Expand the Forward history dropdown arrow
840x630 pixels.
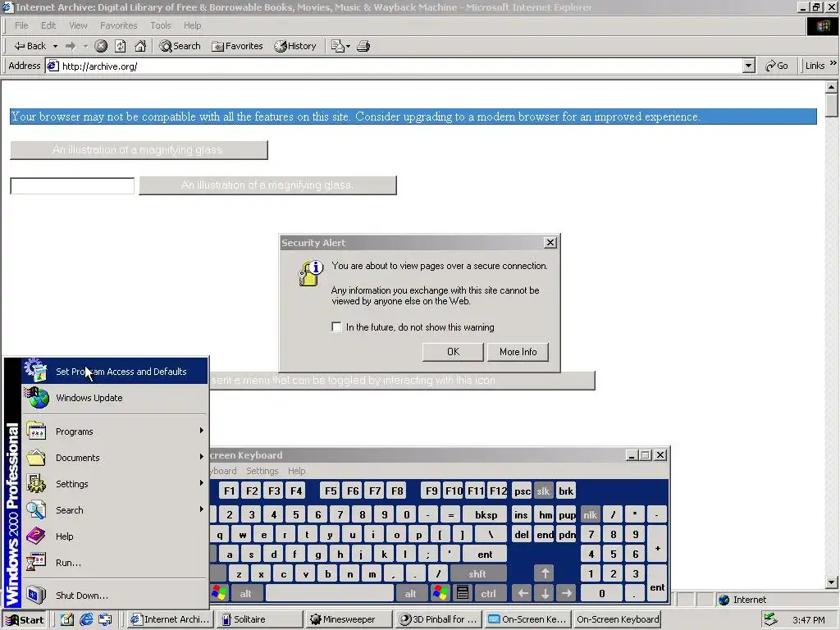click(85, 46)
